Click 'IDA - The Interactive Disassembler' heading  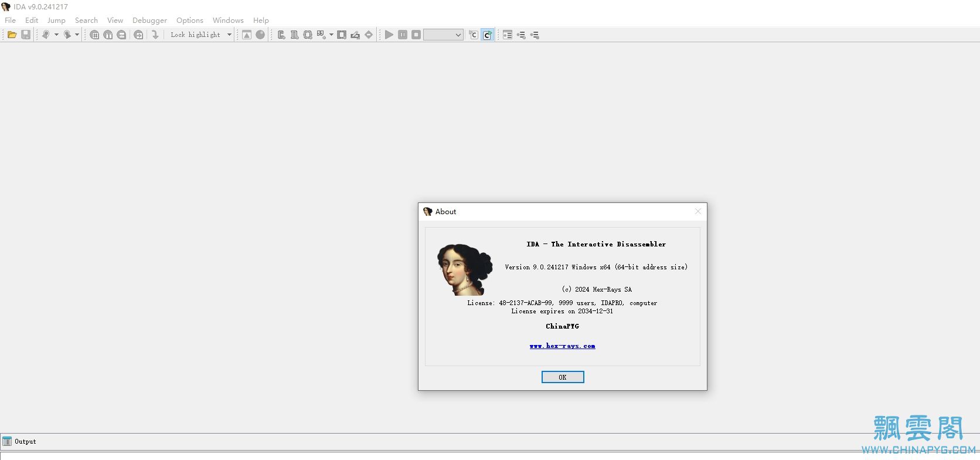click(596, 244)
